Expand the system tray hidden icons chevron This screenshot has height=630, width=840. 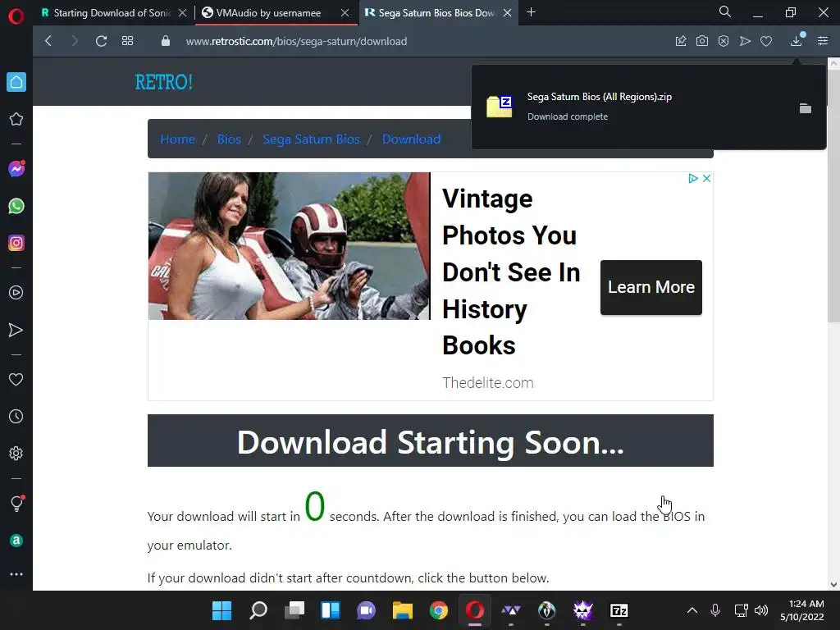tap(692, 610)
